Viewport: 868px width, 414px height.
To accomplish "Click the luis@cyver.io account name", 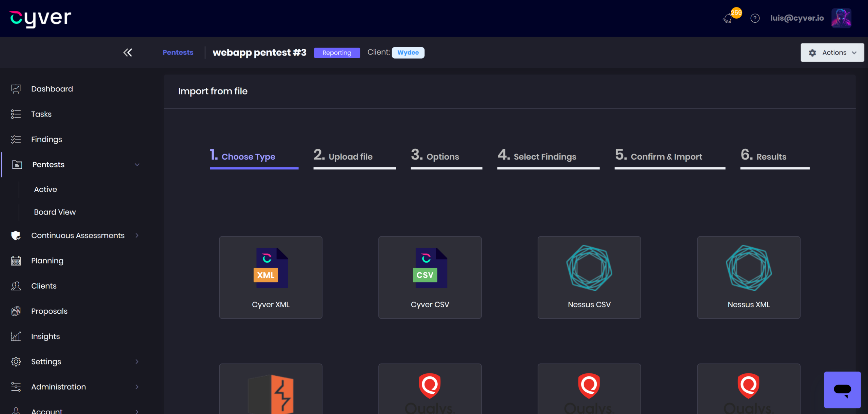I will (797, 18).
